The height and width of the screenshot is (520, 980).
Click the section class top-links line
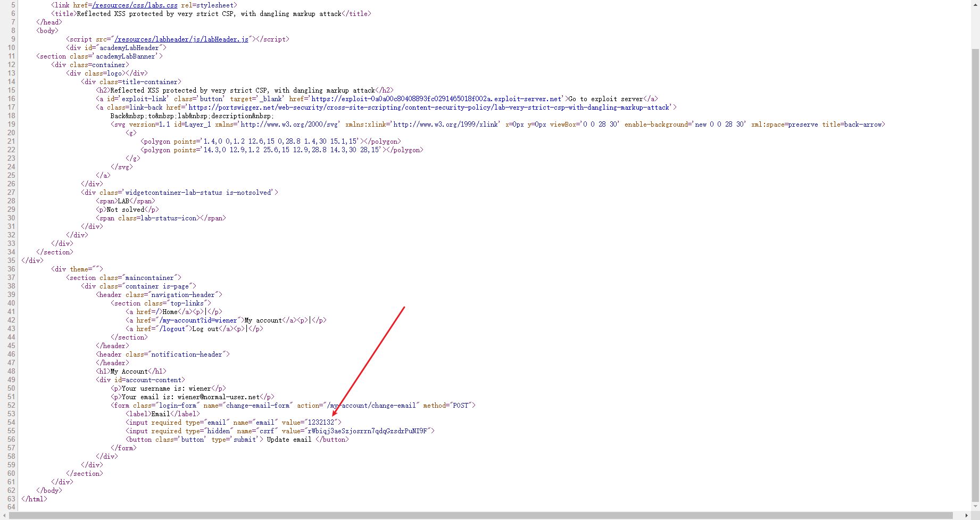point(161,303)
